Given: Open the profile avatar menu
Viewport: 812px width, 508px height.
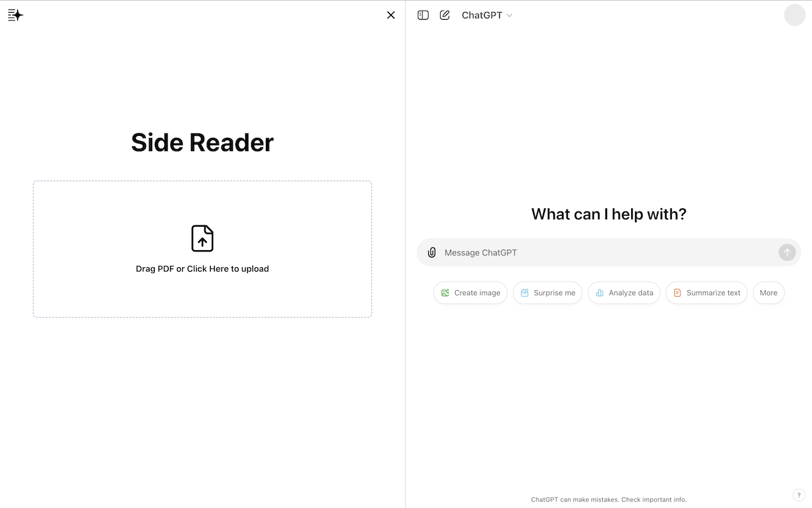Looking at the screenshot, I should coord(794,15).
